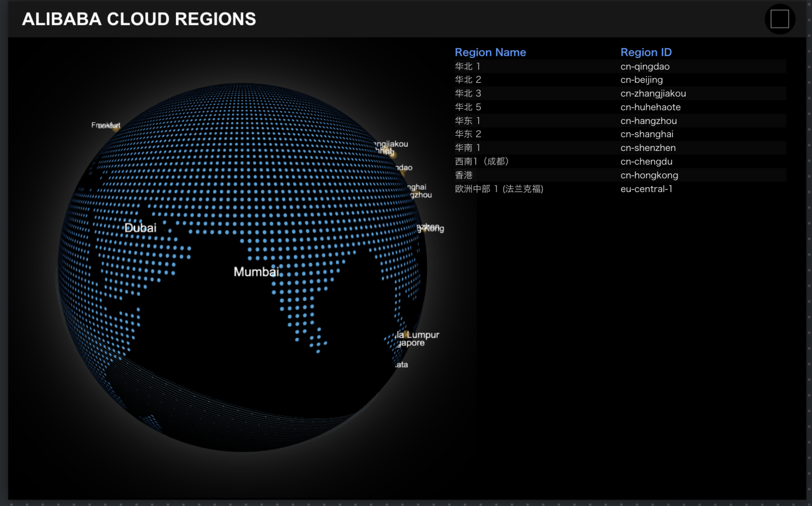Select the cn-zhangjiakou region ID cell
This screenshot has width=812, height=506.
(x=653, y=93)
